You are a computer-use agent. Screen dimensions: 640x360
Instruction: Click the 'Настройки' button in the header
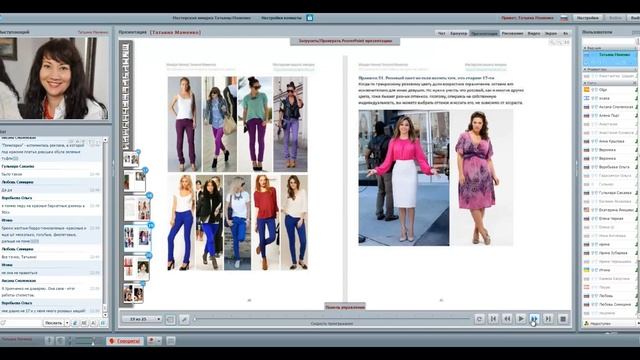point(588,18)
